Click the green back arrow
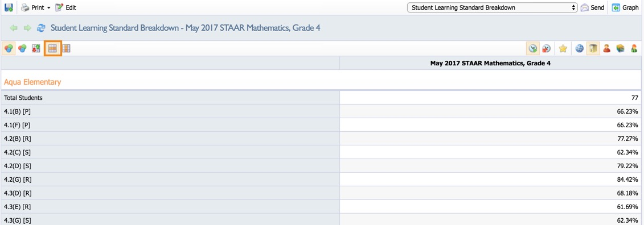Image resolution: width=644 pixels, height=225 pixels. pyautogui.click(x=14, y=28)
